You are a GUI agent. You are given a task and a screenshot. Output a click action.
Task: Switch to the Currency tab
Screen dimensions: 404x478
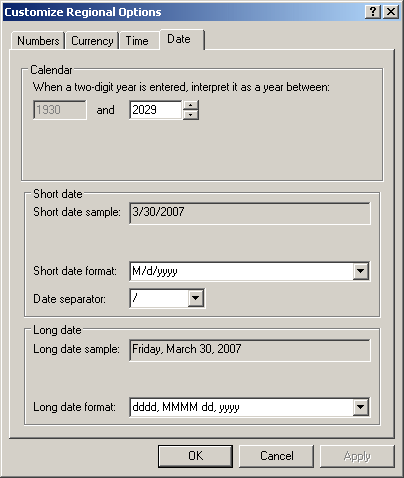(x=92, y=41)
